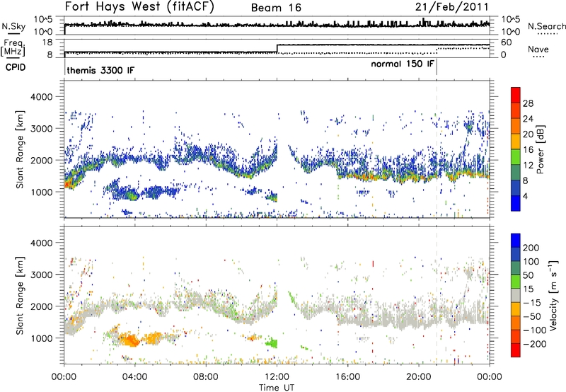Click the "28" tick on the Power colorbar

528,103
